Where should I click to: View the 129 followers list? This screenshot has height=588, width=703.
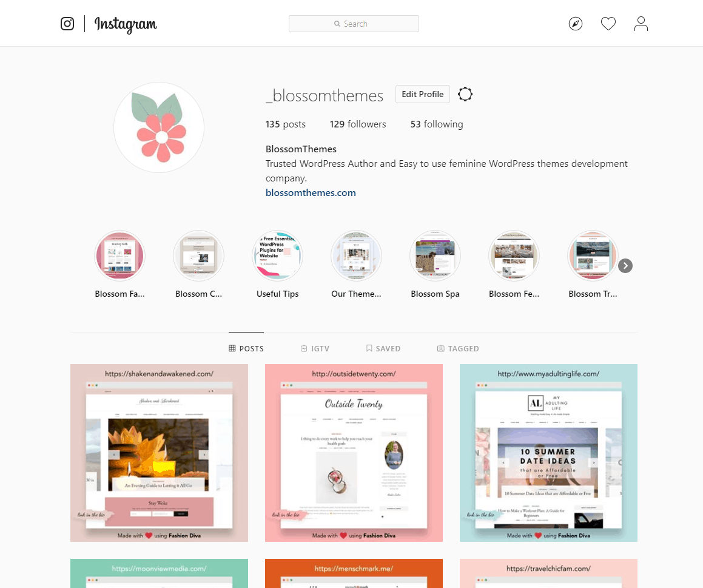click(x=358, y=124)
